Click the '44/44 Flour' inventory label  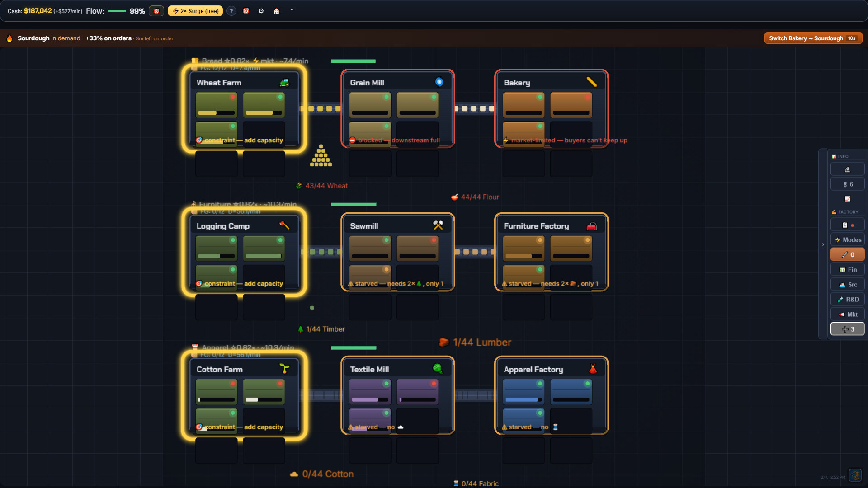(x=475, y=197)
